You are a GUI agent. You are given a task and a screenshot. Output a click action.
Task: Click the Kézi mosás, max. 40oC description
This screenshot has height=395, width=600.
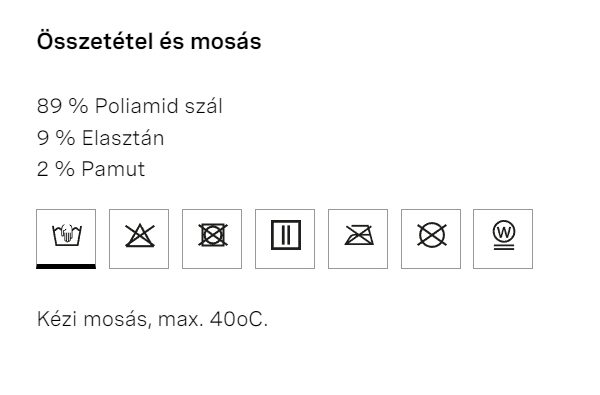pyautogui.click(x=152, y=319)
